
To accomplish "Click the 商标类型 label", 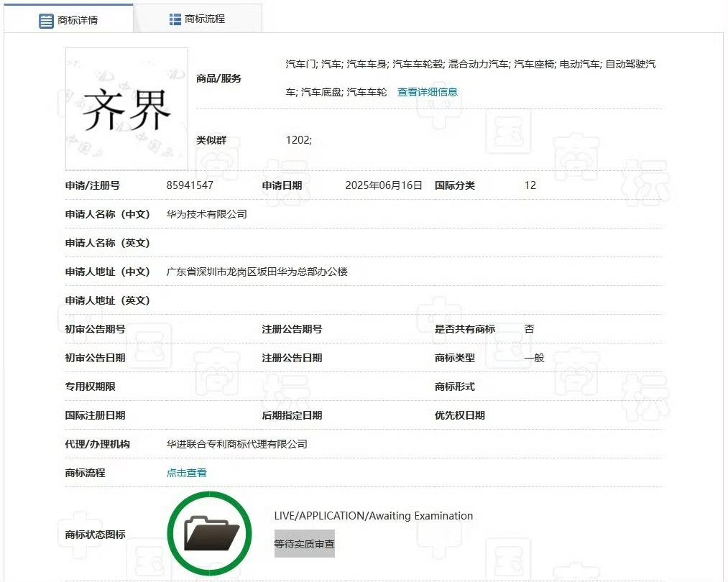I will [454, 358].
